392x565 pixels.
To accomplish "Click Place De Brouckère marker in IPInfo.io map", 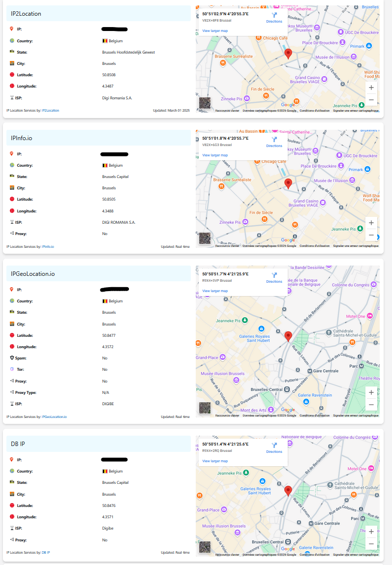I will click(x=341, y=166).
